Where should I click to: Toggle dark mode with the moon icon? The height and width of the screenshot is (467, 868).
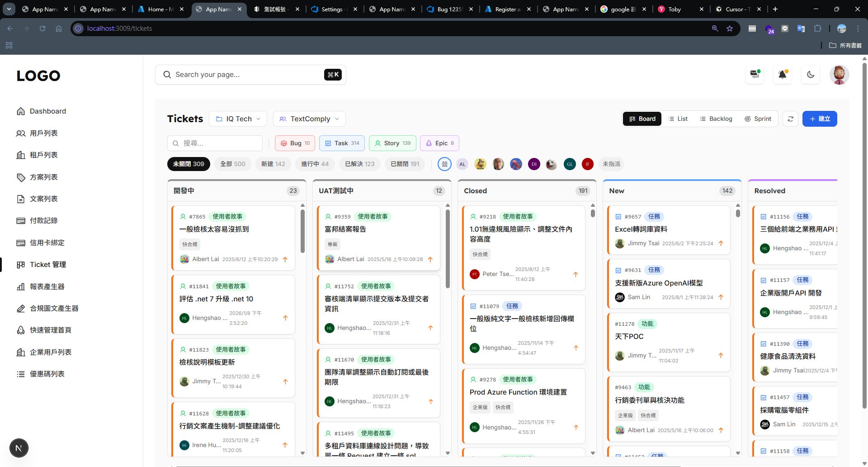pos(810,75)
